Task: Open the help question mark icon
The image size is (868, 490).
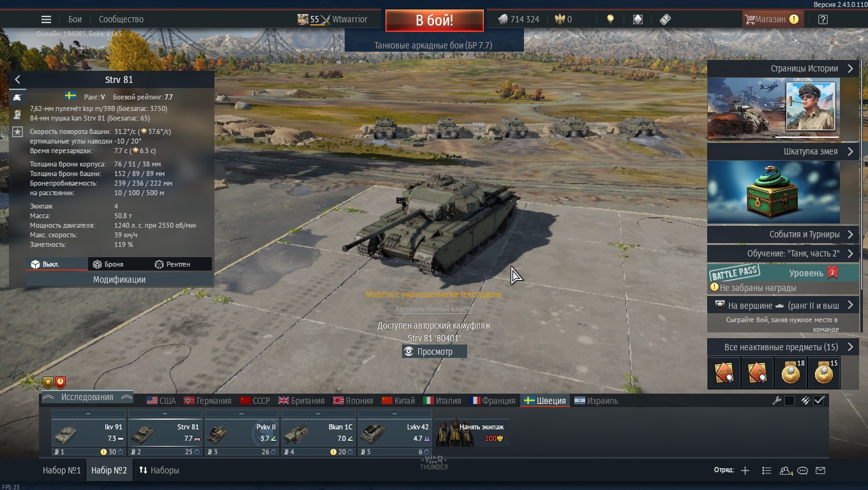Action: pyautogui.click(x=823, y=19)
